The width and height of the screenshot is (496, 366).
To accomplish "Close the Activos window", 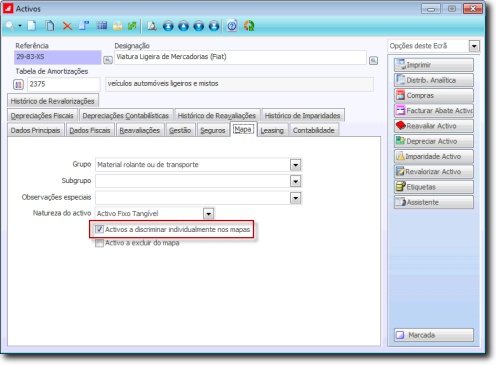I will click(473, 9).
